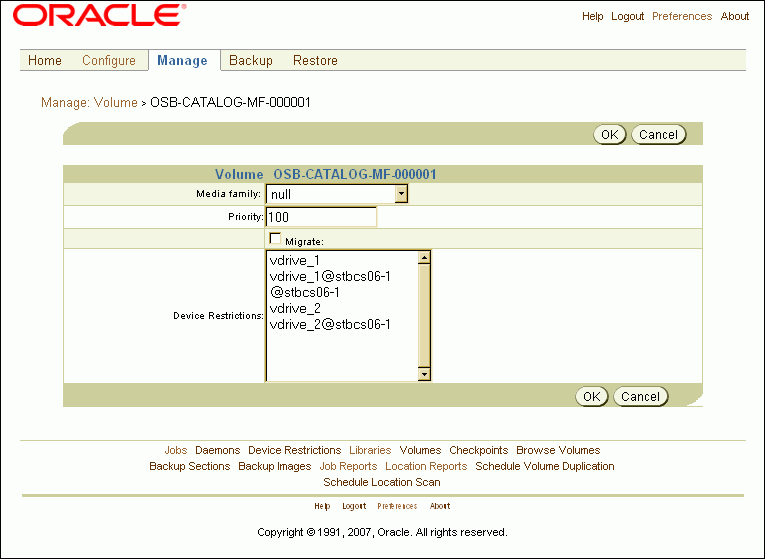The image size is (765, 559).
Task: Select the @stbcs06-1 list entry
Action: (x=304, y=292)
